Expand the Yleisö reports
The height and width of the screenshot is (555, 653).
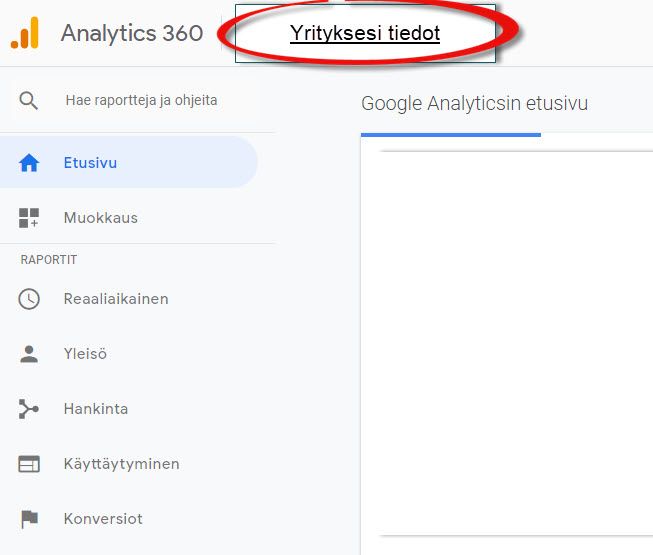[x=85, y=354]
